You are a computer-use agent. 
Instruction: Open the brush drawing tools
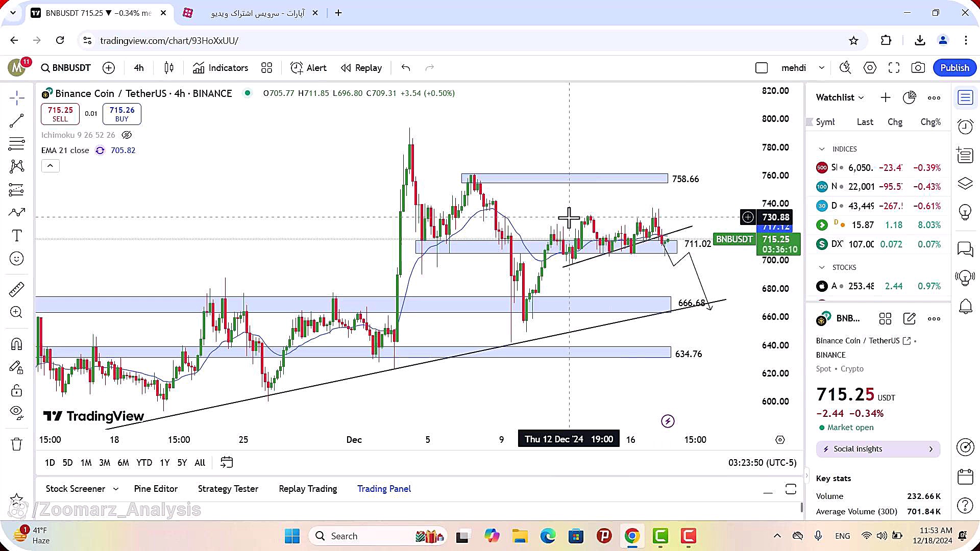[17, 212]
